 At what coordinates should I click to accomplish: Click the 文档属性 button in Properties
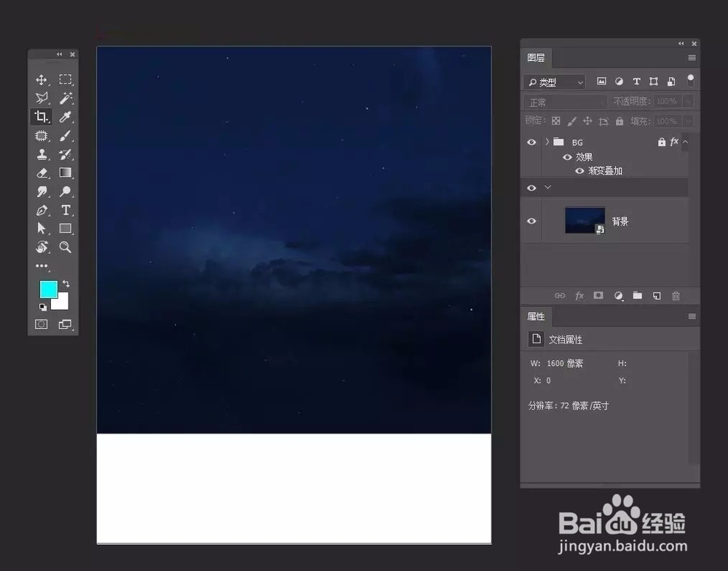tap(557, 339)
